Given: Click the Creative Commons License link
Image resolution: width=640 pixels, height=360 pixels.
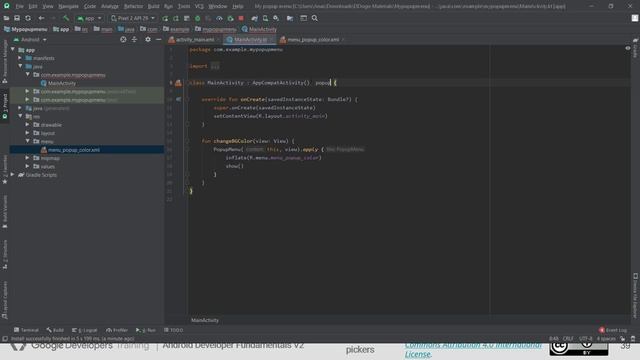Looking at the screenshot, I should (x=473, y=349).
